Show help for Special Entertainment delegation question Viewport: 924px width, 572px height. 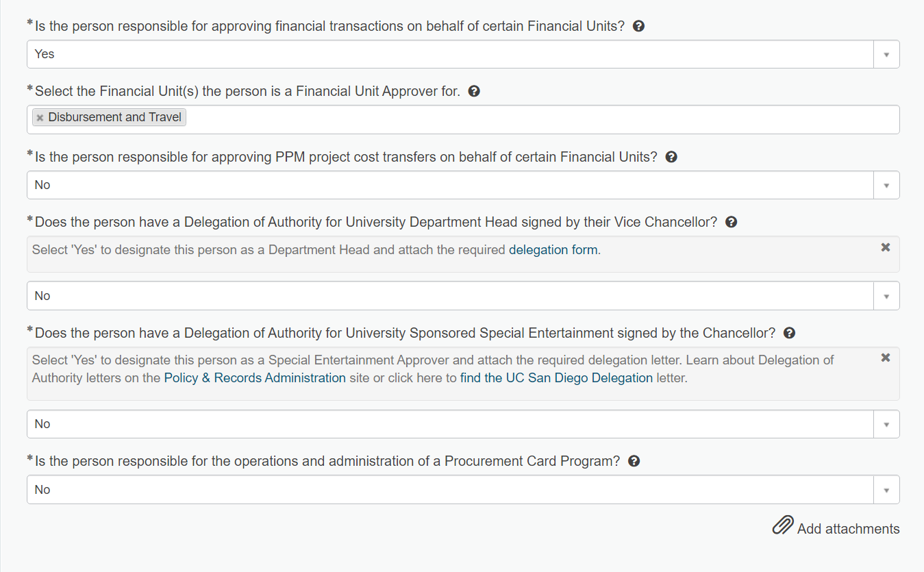coord(789,333)
